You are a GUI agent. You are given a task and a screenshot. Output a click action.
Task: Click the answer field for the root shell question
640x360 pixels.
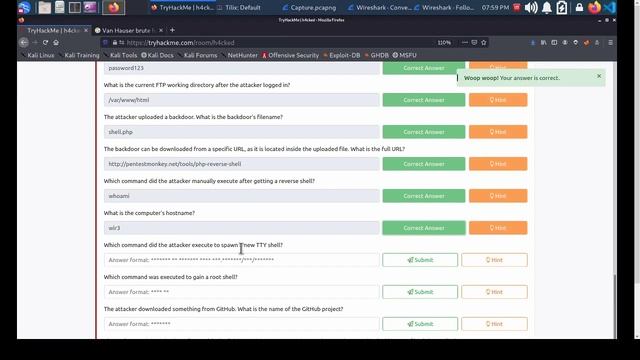pyautogui.click(x=242, y=292)
